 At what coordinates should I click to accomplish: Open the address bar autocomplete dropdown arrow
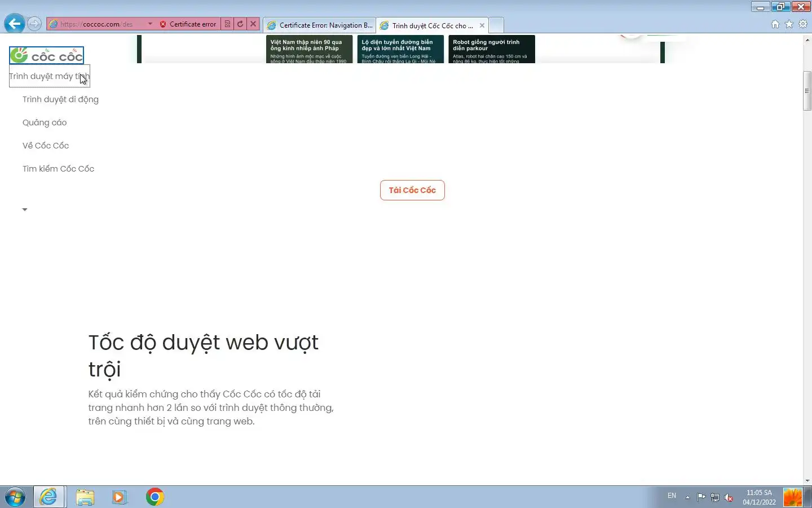coord(150,24)
